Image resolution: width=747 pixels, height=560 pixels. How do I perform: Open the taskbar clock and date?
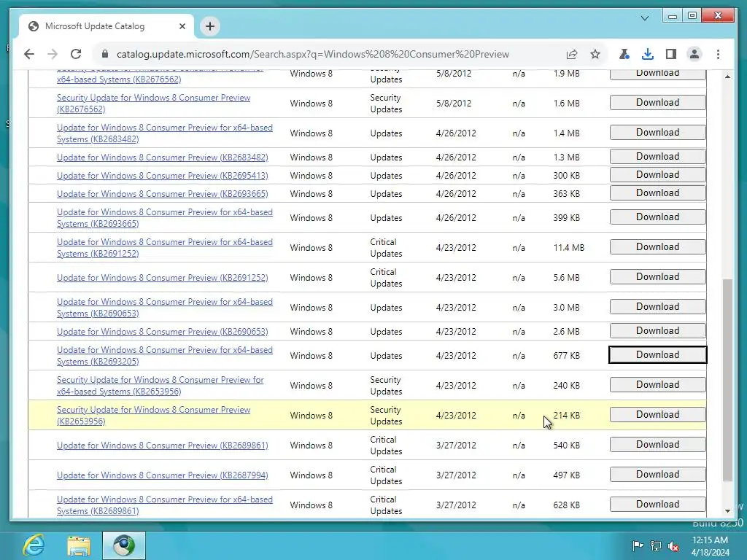coord(710,546)
